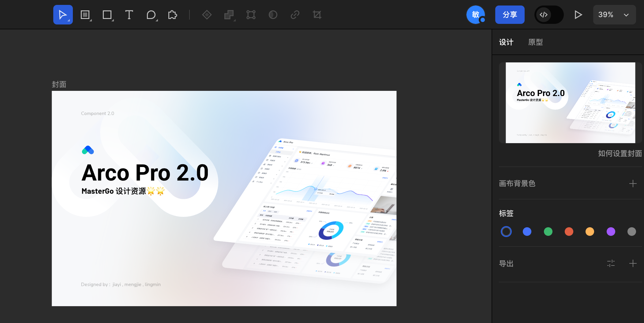Screen dimensions: 644x323
Task: Switch to the 设计 tab
Action: [506, 42]
